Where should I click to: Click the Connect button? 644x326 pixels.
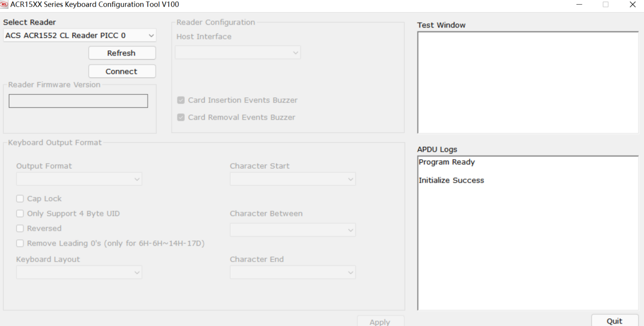(x=122, y=71)
